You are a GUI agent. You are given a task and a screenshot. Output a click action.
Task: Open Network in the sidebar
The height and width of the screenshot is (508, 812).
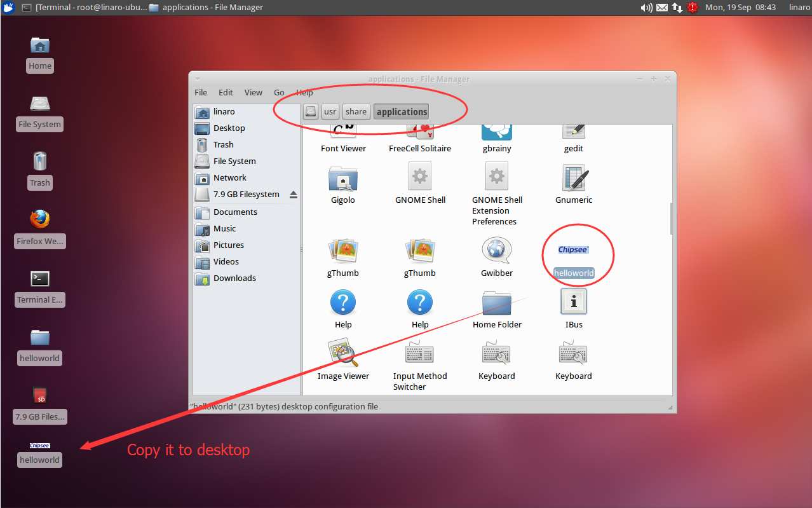246,177
